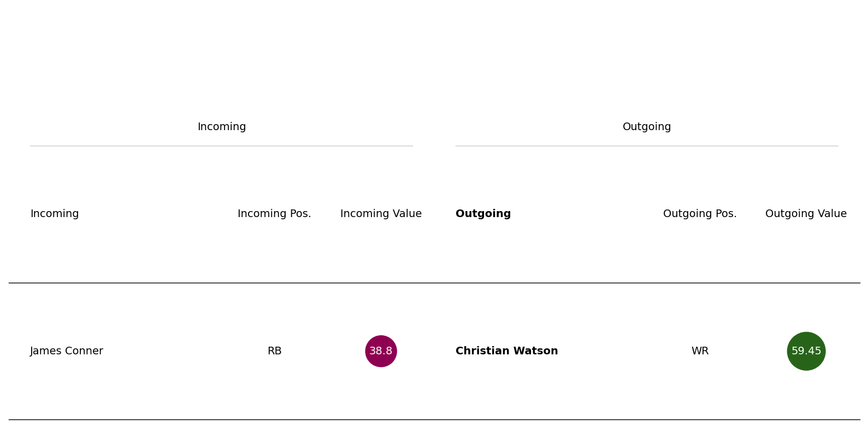Click the green 59.45 value circle

pyautogui.click(x=806, y=351)
